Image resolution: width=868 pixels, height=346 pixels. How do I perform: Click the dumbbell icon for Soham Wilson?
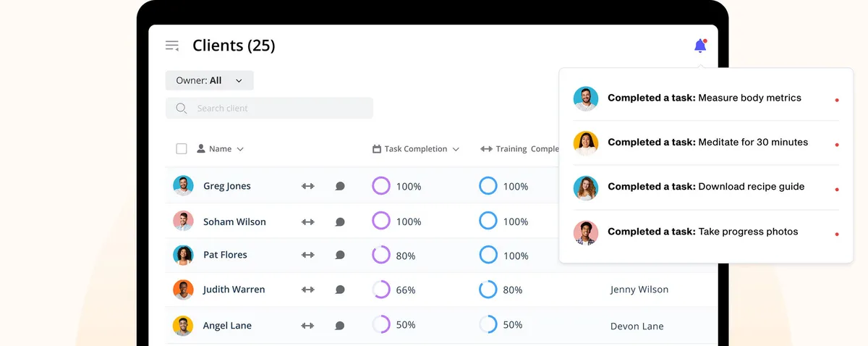coord(308,221)
